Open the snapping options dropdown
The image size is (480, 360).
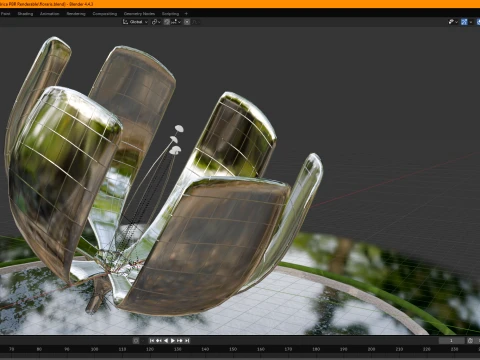coord(176,22)
